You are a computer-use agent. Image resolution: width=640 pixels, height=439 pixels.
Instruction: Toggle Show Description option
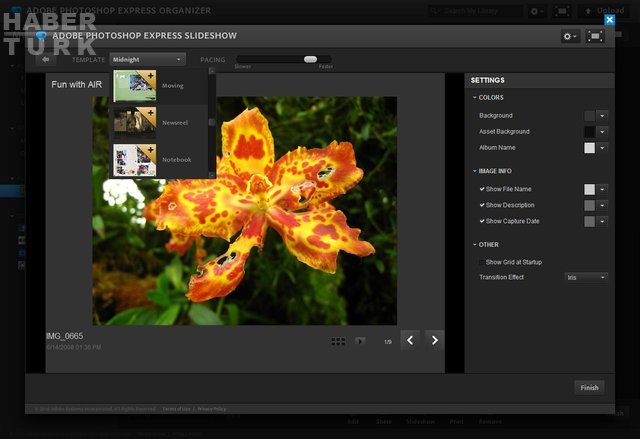click(x=482, y=205)
